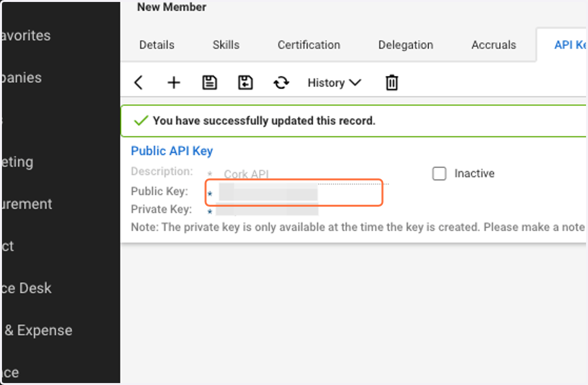Open the Certification tab
This screenshot has width=588, height=385.
click(309, 45)
